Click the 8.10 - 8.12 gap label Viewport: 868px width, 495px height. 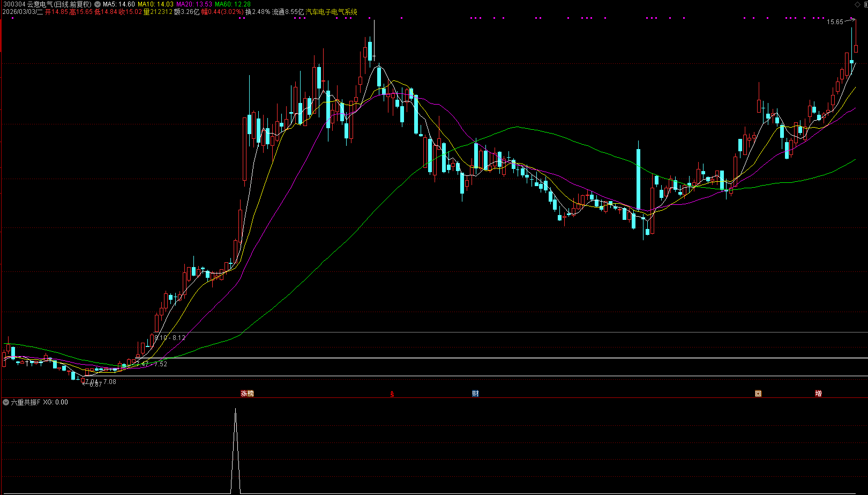coord(169,338)
